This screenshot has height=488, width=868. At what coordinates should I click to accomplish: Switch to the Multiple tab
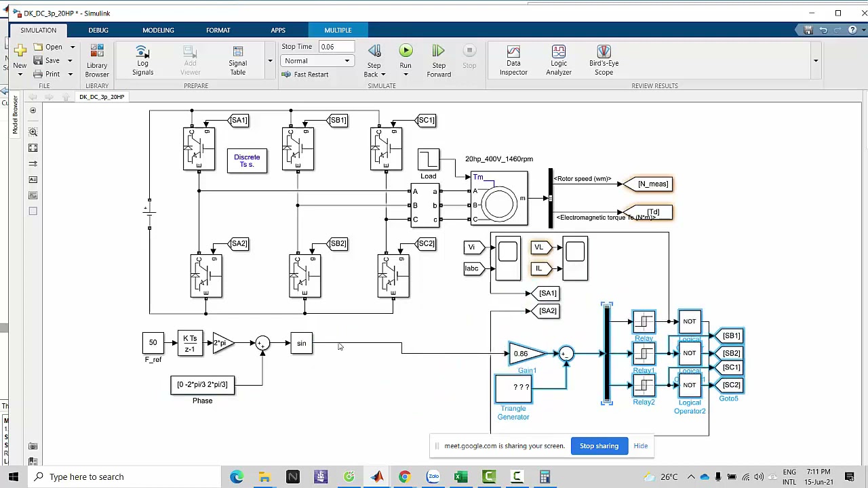click(338, 30)
